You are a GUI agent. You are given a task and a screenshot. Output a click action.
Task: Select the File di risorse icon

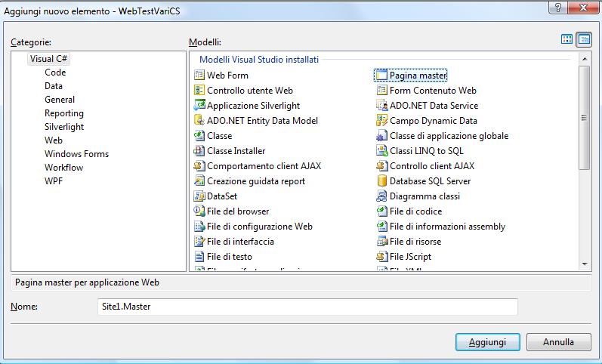tap(381, 241)
